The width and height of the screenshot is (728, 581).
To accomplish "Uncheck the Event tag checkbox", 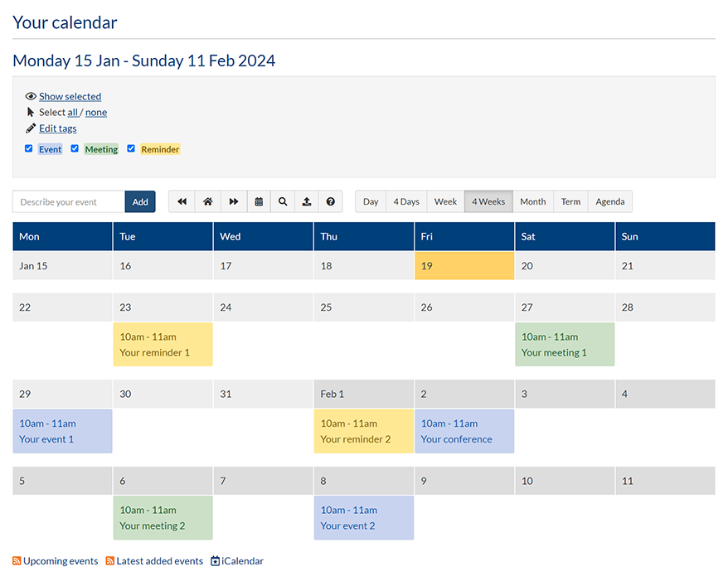I will (29, 148).
